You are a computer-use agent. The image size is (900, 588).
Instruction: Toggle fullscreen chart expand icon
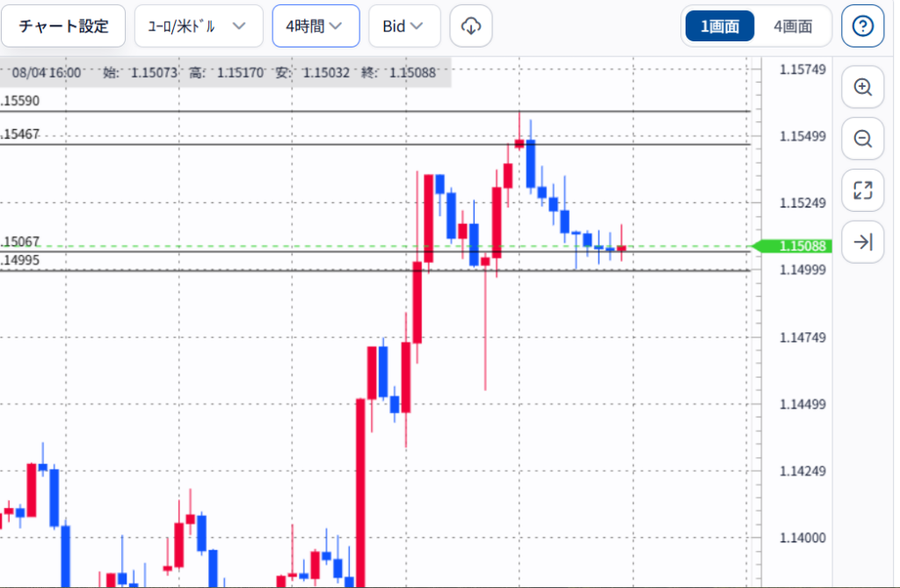point(863,190)
